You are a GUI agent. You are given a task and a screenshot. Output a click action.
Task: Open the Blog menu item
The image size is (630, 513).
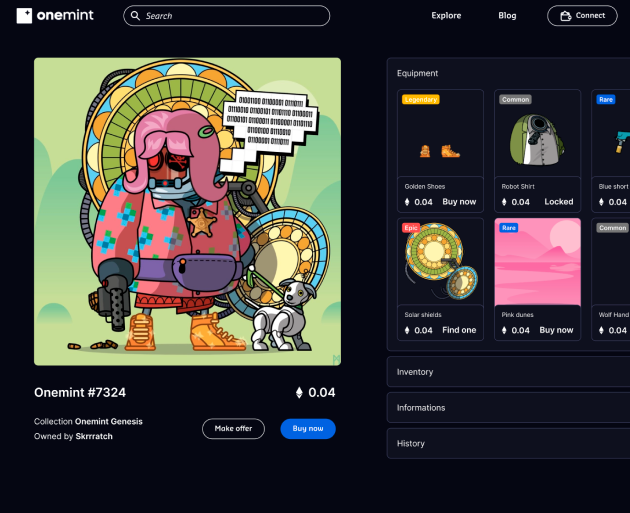[x=507, y=16]
